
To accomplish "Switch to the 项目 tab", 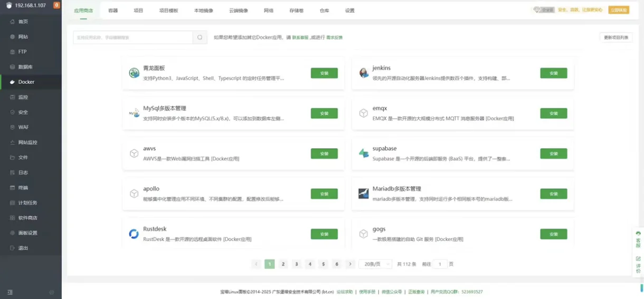I will [138, 11].
